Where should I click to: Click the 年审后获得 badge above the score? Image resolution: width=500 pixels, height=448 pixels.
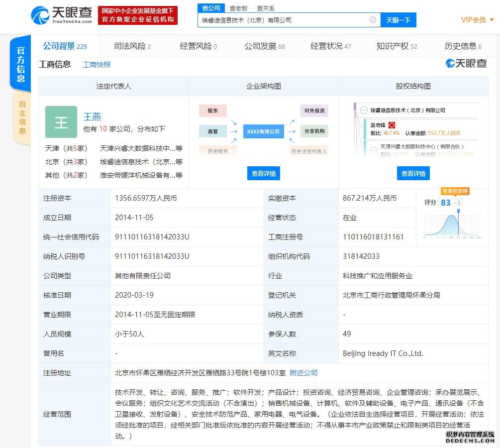pos(455,191)
